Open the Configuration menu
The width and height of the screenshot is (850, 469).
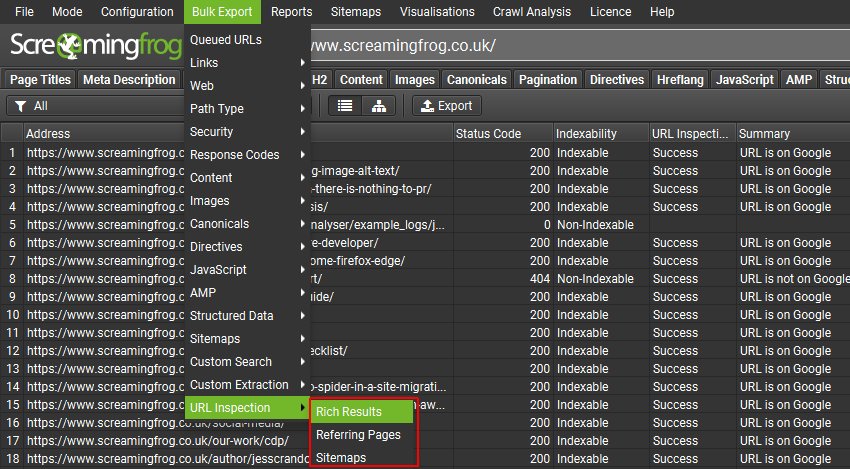click(137, 11)
